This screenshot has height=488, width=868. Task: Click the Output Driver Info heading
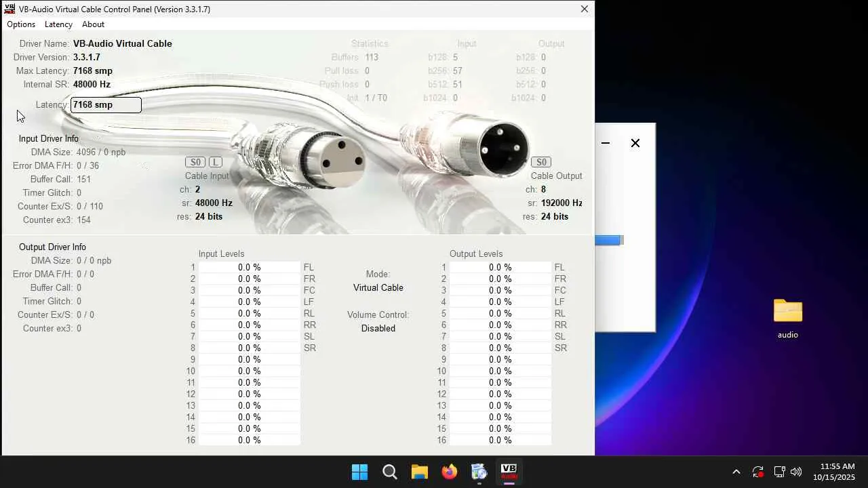point(52,247)
